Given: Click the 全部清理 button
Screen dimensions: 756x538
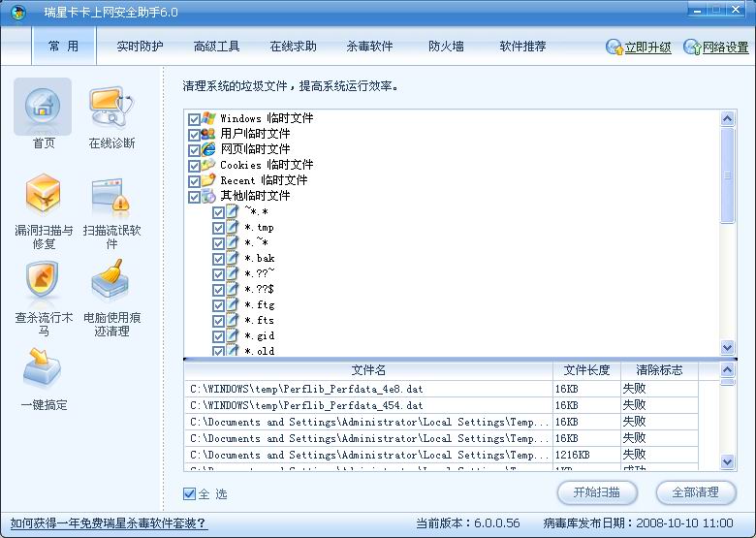Looking at the screenshot, I should [x=696, y=492].
